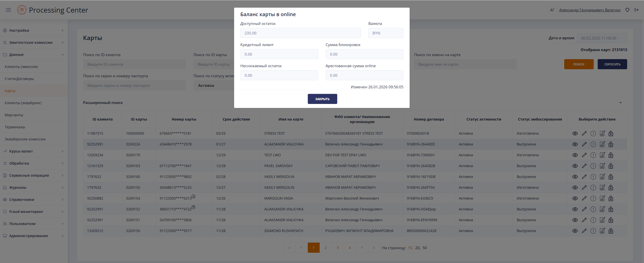Click the hamburger menu icon in header
The image size is (644, 263).
coord(8,10)
